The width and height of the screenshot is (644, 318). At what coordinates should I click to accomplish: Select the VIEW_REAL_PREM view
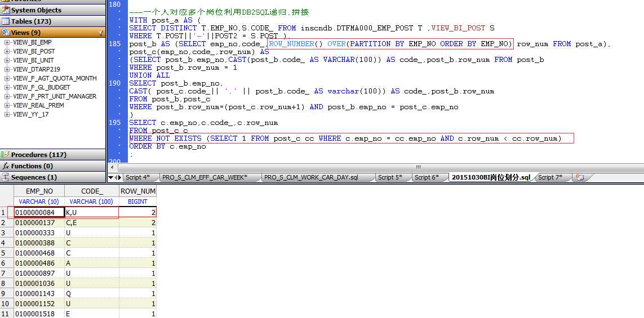coord(38,105)
